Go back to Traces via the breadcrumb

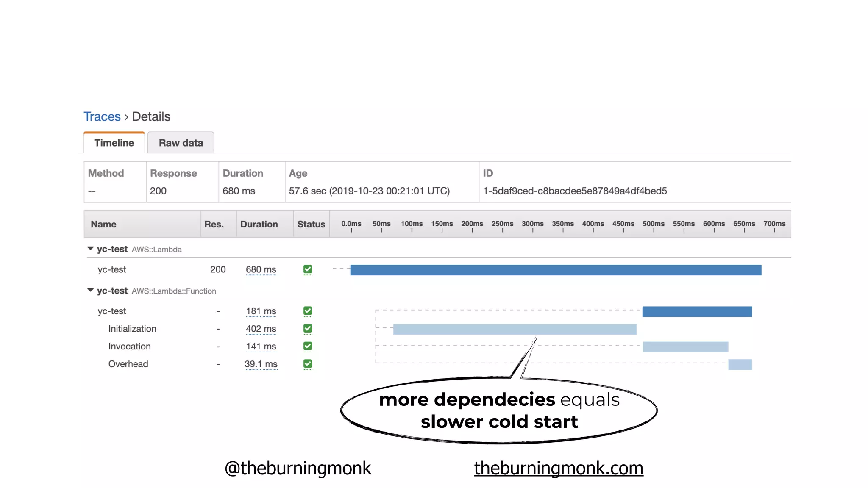pyautogui.click(x=102, y=116)
